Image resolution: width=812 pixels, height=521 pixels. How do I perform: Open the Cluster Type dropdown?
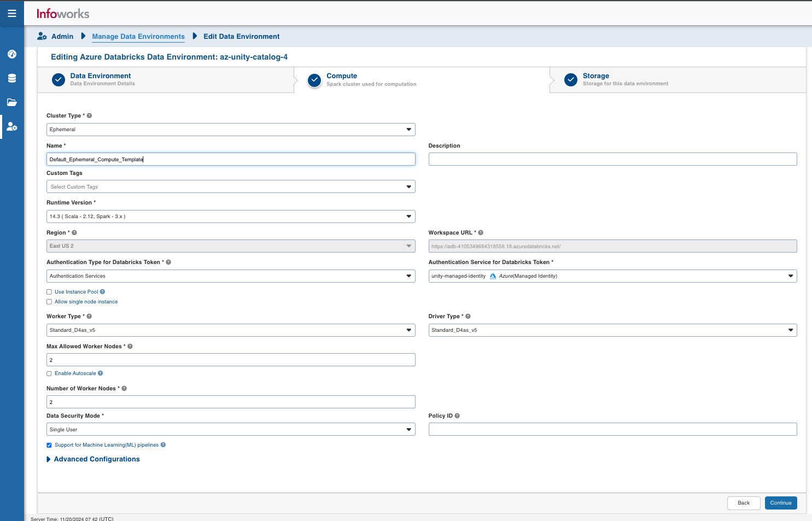tap(231, 130)
